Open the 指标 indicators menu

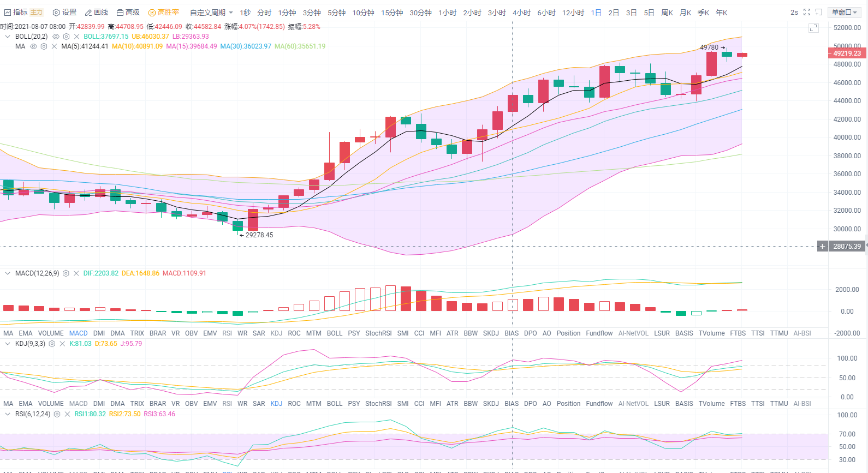[16, 12]
